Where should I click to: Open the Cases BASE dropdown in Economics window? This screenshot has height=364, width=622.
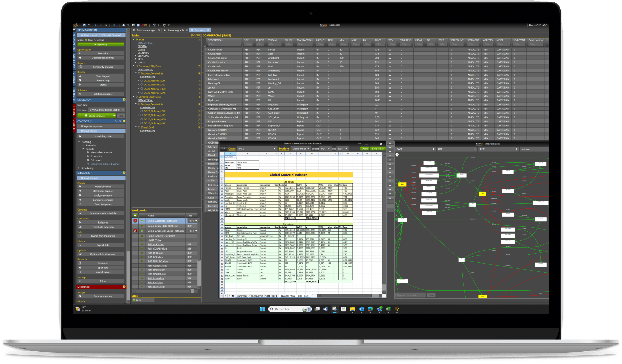pyautogui.click(x=275, y=149)
